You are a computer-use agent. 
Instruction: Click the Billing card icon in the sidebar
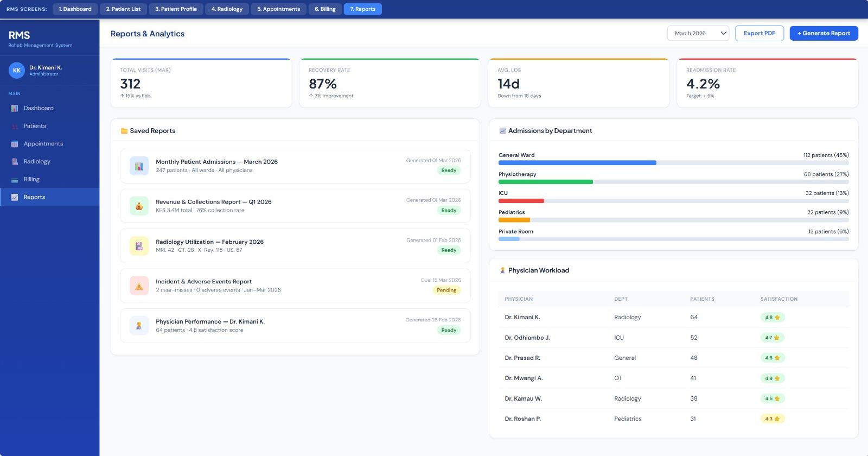[15, 180]
